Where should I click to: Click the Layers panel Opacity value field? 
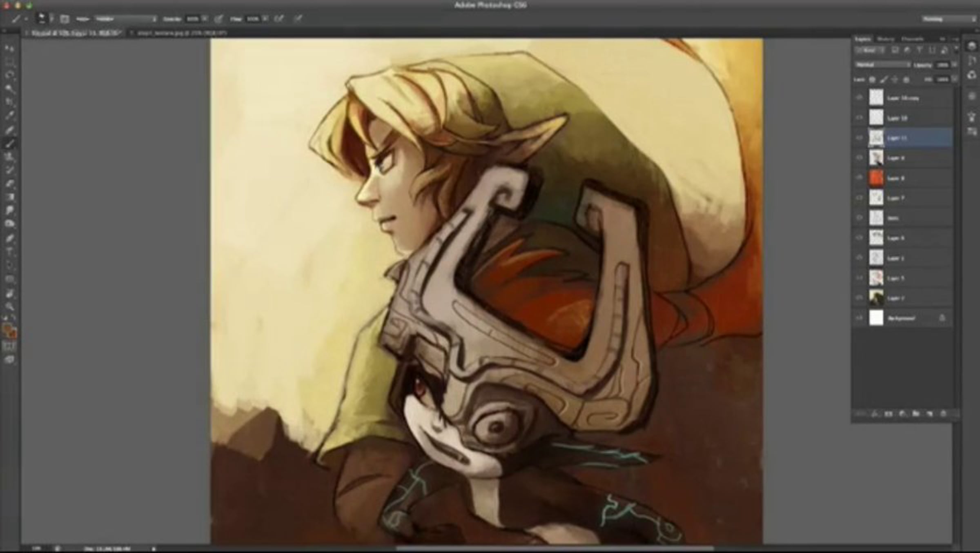tap(942, 65)
